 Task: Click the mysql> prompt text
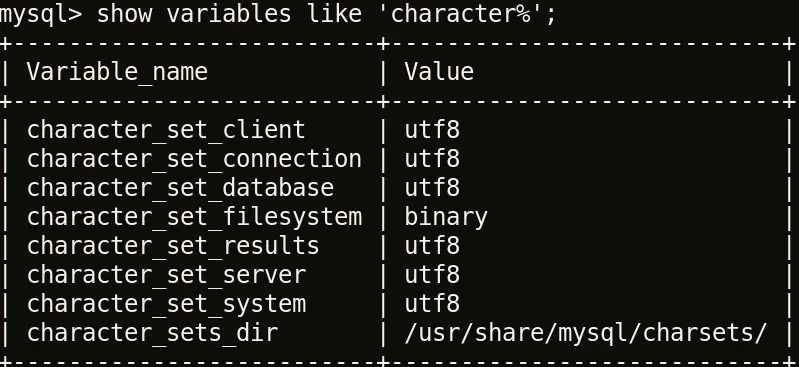click(x=41, y=14)
